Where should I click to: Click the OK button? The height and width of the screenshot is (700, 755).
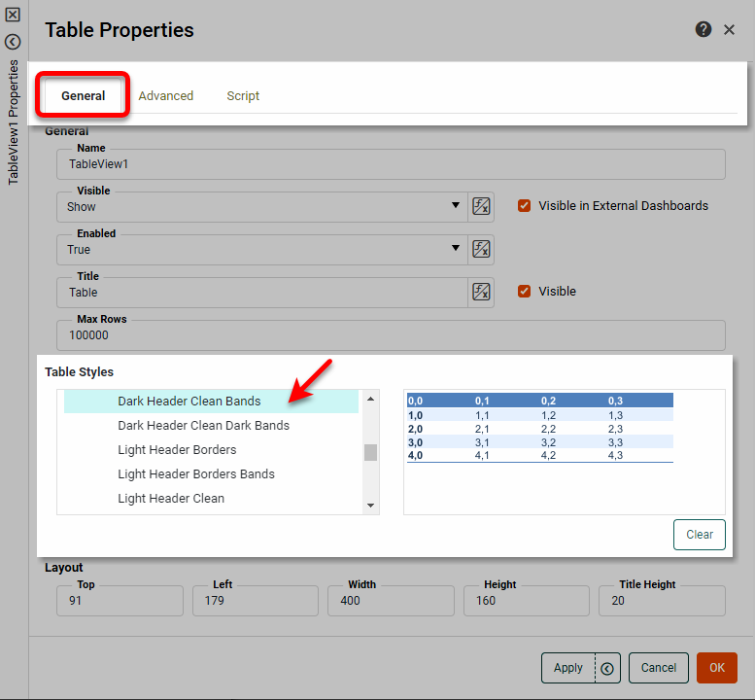point(716,668)
